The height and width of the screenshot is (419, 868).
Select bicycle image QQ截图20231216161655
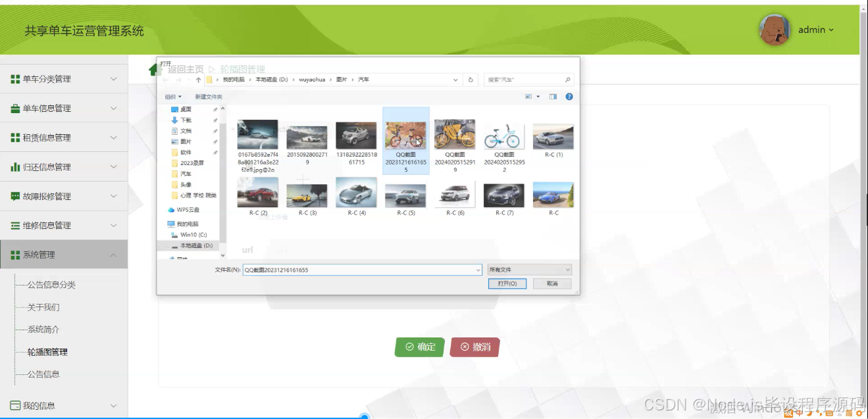[405, 141]
